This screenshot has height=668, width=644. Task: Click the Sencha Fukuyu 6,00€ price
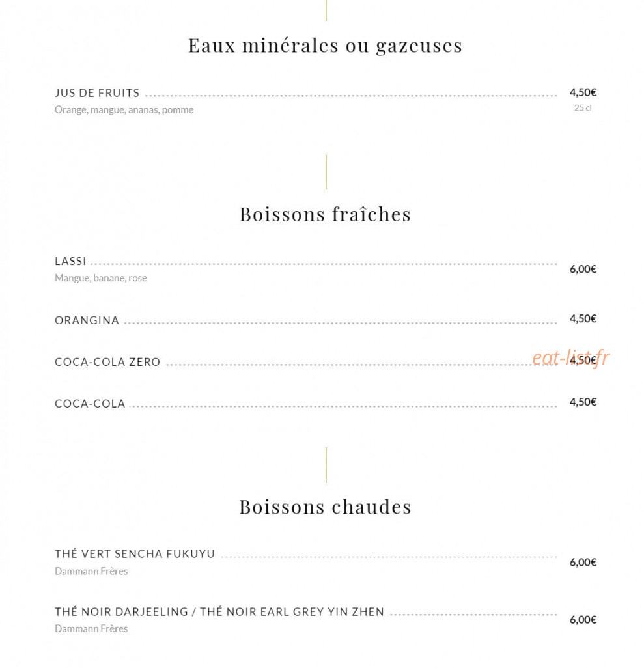[x=583, y=563]
